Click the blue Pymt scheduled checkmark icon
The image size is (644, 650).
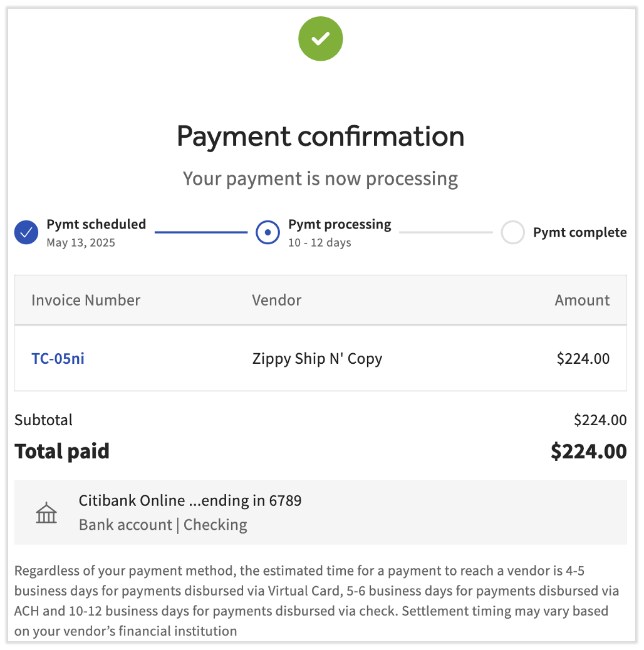pyautogui.click(x=26, y=233)
